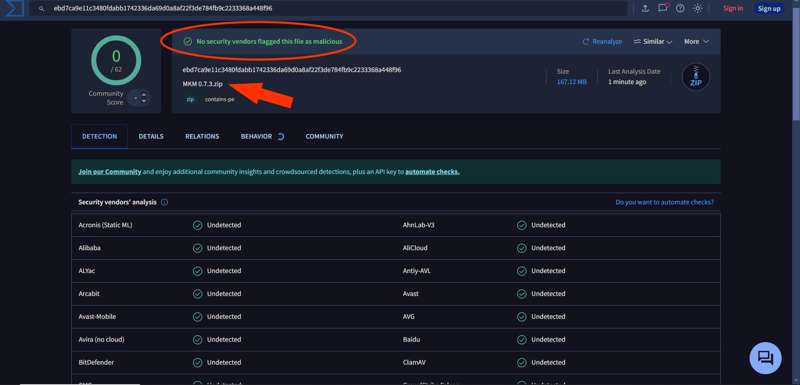800x385 pixels.
Task: Switch to the BEHAVIOR tab
Action: (262, 137)
